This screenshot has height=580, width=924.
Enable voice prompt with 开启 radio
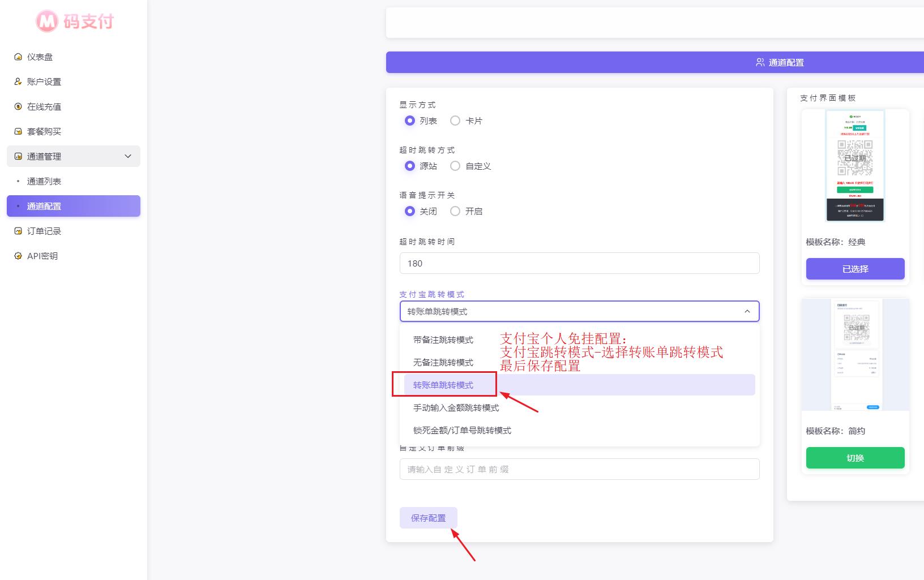pos(455,211)
